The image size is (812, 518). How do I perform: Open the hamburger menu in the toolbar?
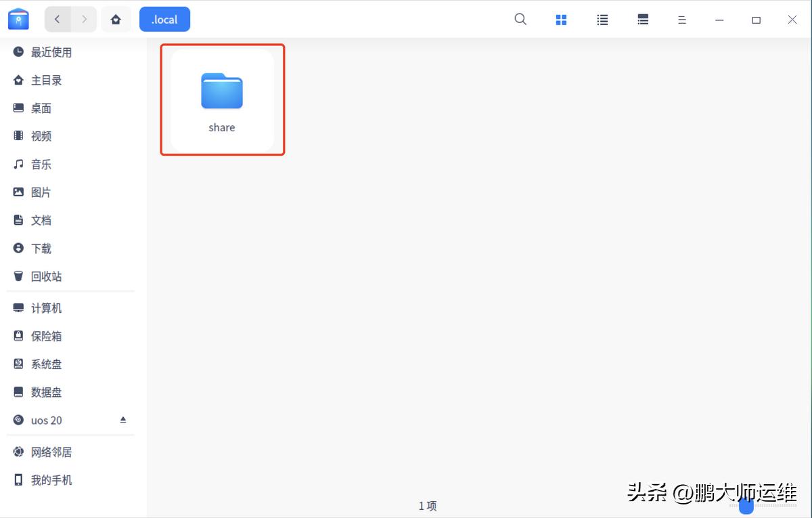tap(681, 19)
